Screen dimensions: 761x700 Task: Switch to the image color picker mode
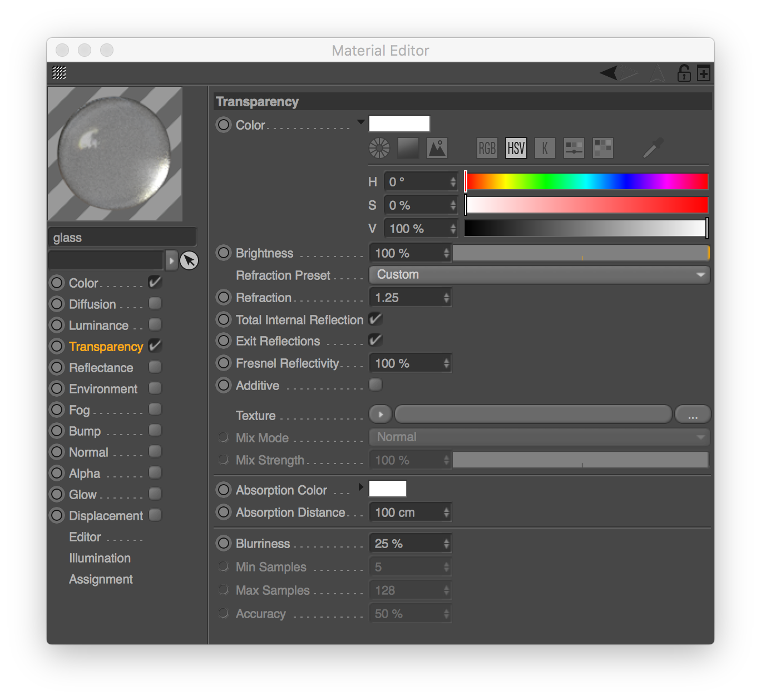[x=437, y=148]
